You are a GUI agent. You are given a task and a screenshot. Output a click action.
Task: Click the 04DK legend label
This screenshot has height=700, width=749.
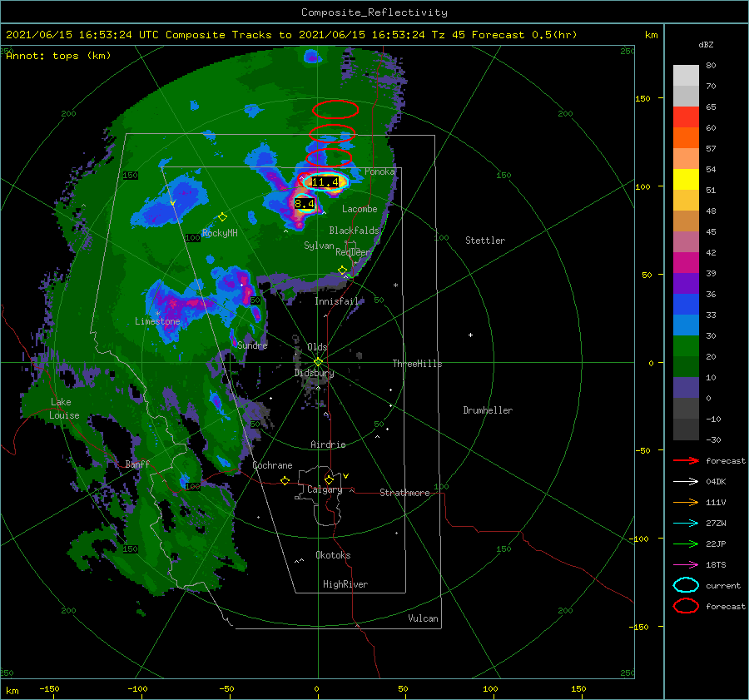[716, 482]
